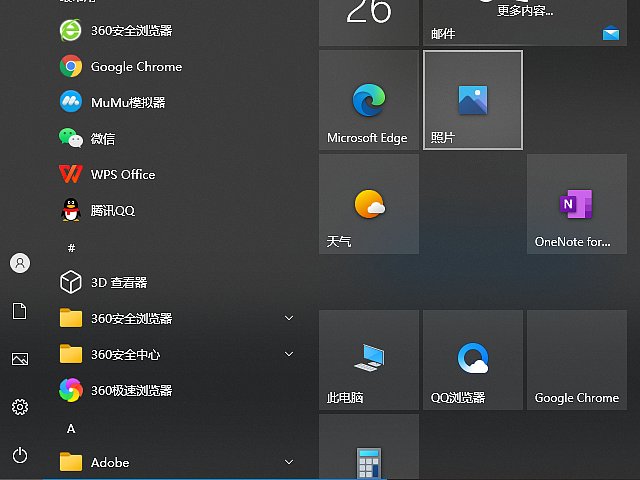640x480 pixels.
Task: Click the A section header letter
Action: pos(71,429)
